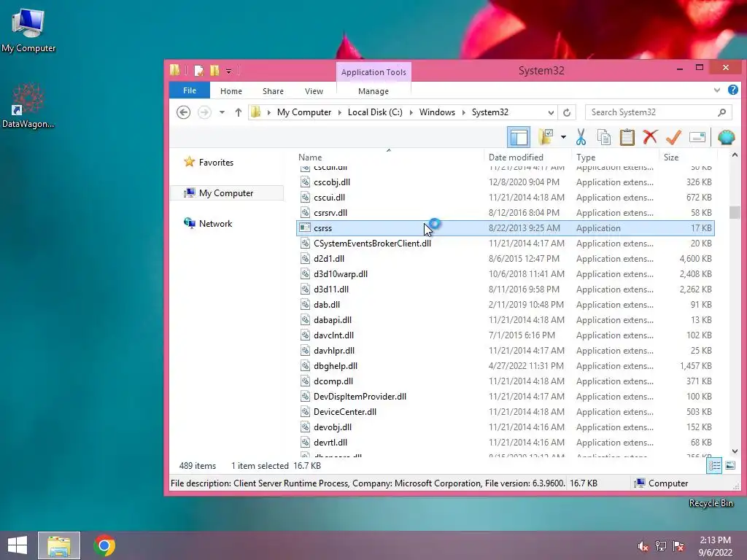Click the scrollbar down arrow
Image resolution: width=747 pixels, height=560 pixels.
click(x=734, y=451)
